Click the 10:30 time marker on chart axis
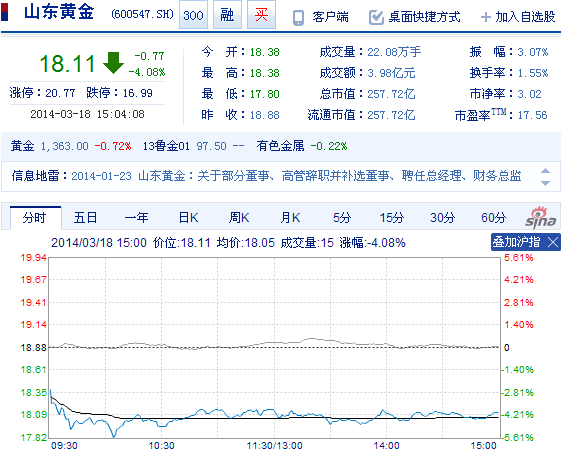This screenshot has height=450, width=561. pos(161,445)
